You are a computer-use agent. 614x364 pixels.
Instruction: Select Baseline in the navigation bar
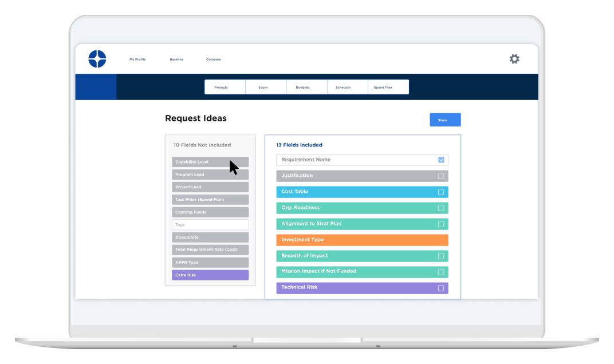pyautogui.click(x=176, y=59)
